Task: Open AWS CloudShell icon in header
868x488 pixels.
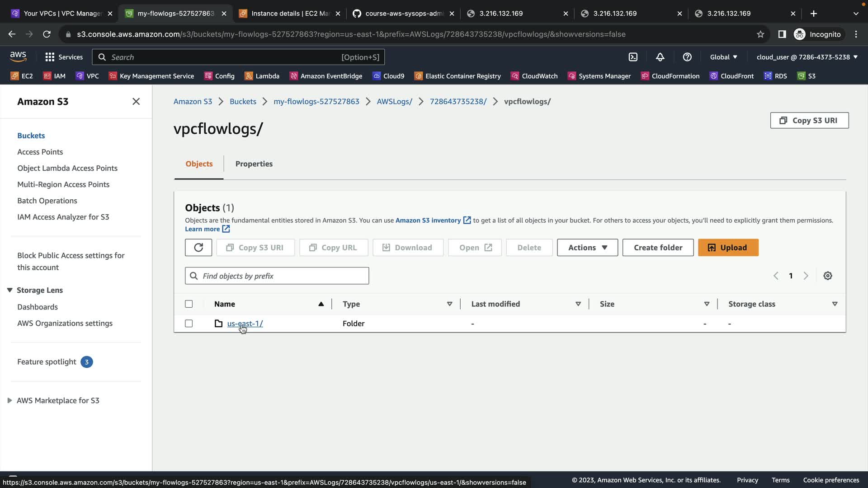Action: click(633, 57)
